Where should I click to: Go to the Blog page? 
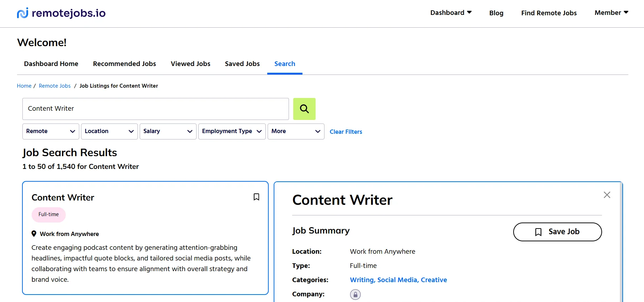(x=496, y=13)
